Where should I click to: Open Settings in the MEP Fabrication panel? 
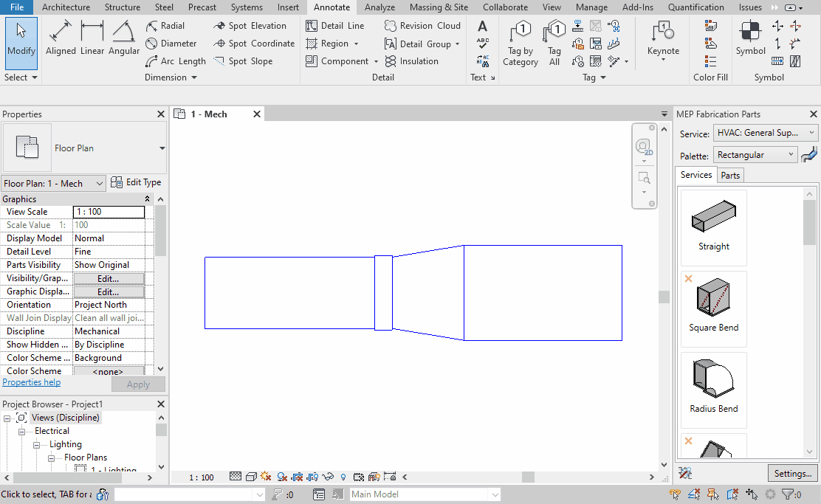pos(792,473)
